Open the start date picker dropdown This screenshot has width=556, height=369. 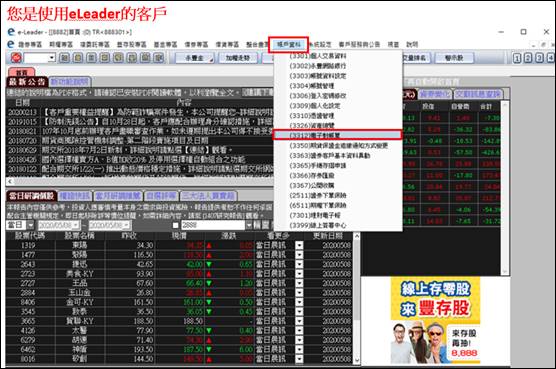[76, 225]
